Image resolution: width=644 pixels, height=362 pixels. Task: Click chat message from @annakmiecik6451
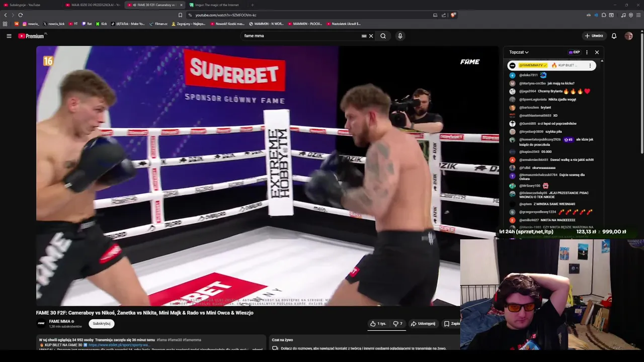tap(552, 160)
